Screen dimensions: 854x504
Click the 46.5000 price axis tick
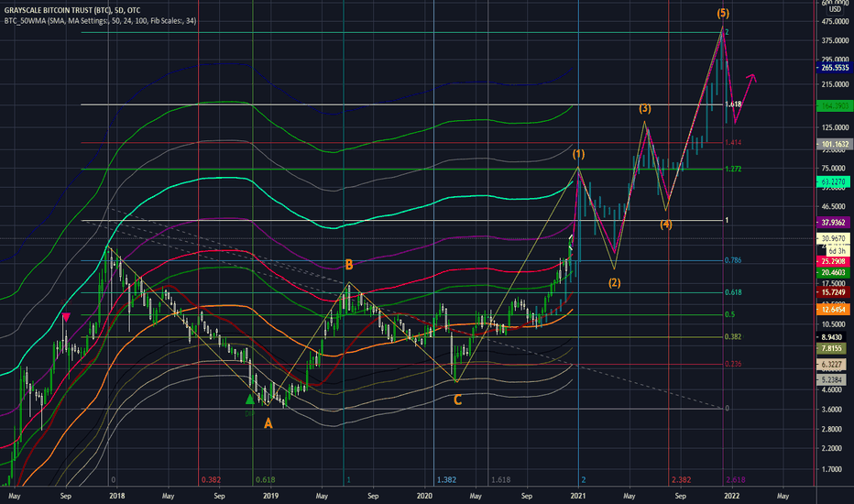834,206
